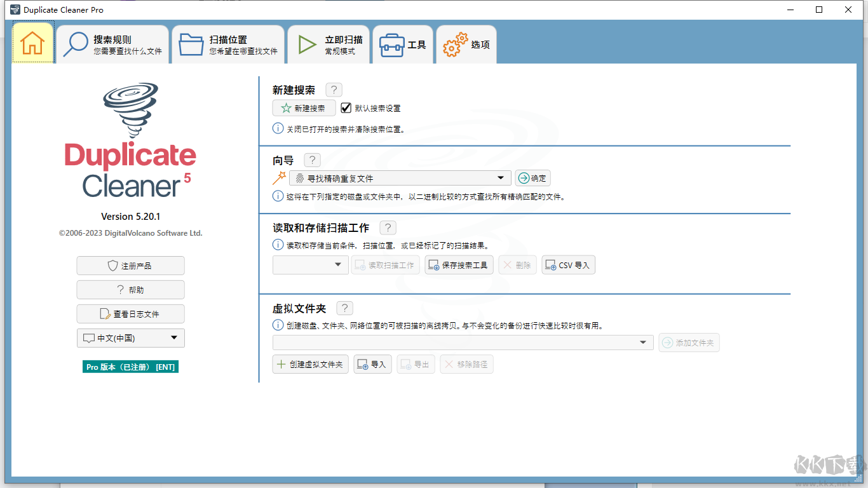Screen dimensions: 868x488
Task: Click the CSV 导入 button
Action: click(568, 265)
